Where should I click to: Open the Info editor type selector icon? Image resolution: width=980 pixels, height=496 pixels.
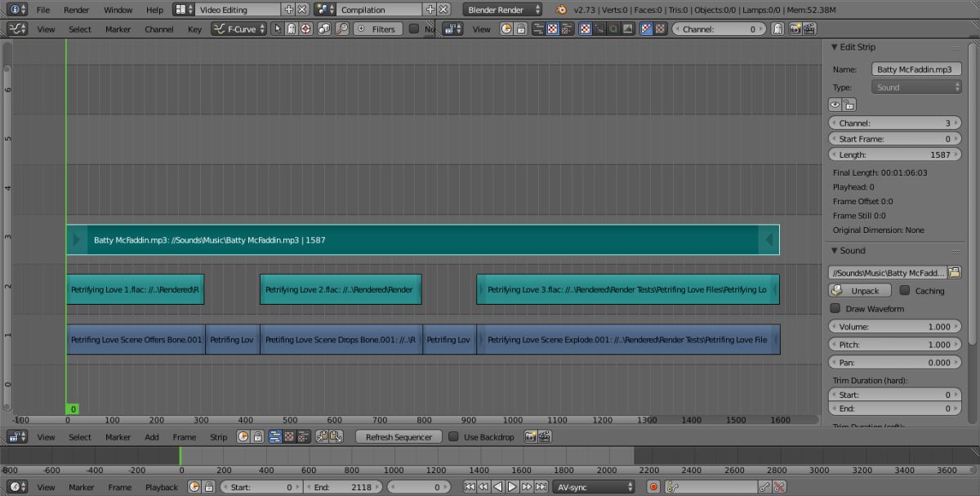tap(17, 10)
